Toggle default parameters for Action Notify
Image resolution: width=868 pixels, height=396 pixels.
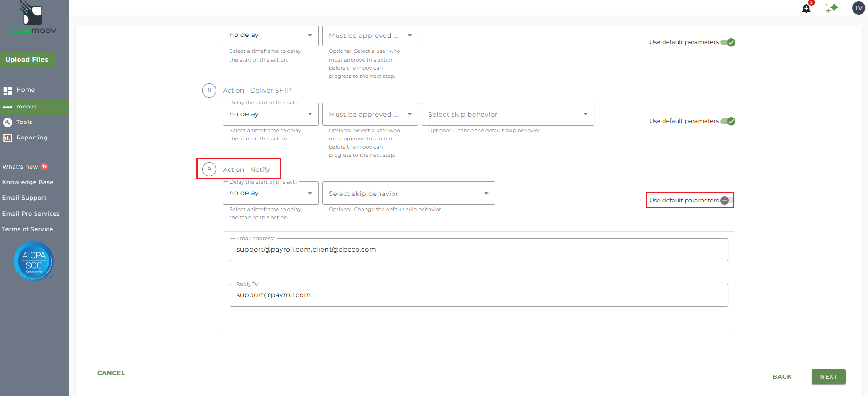[x=726, y=201]
